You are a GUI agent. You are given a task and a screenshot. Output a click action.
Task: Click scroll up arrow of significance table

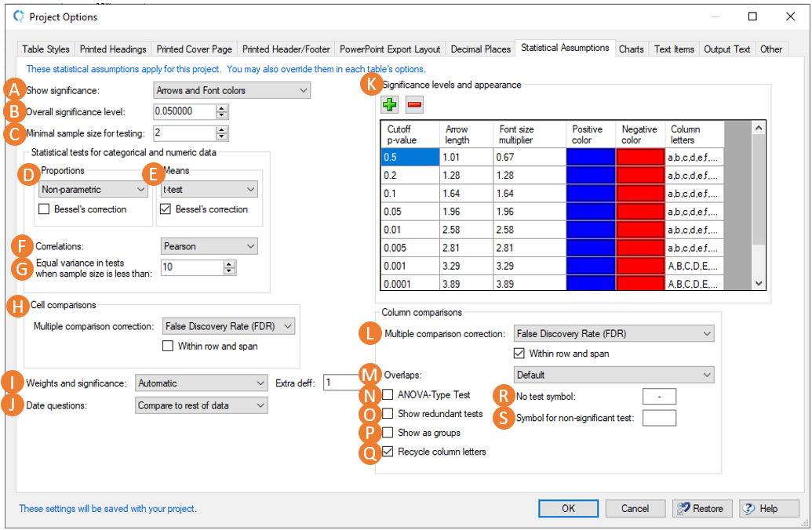759,128
